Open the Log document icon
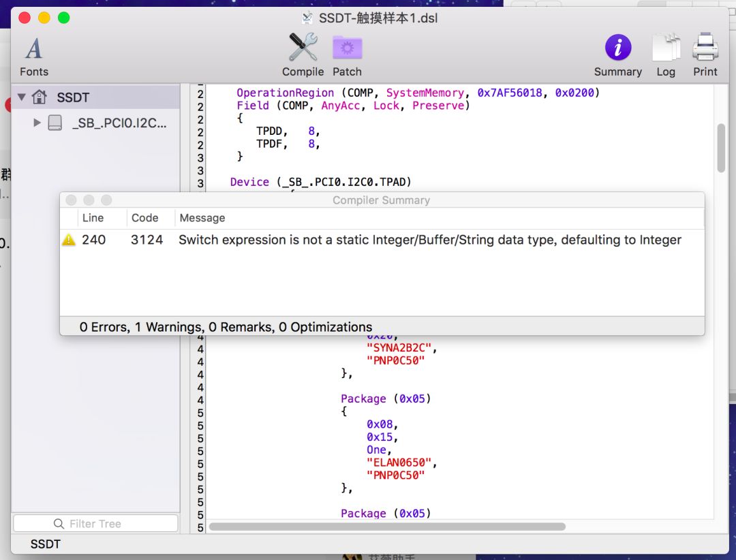736x560 pixels. (x=666, y=48)
